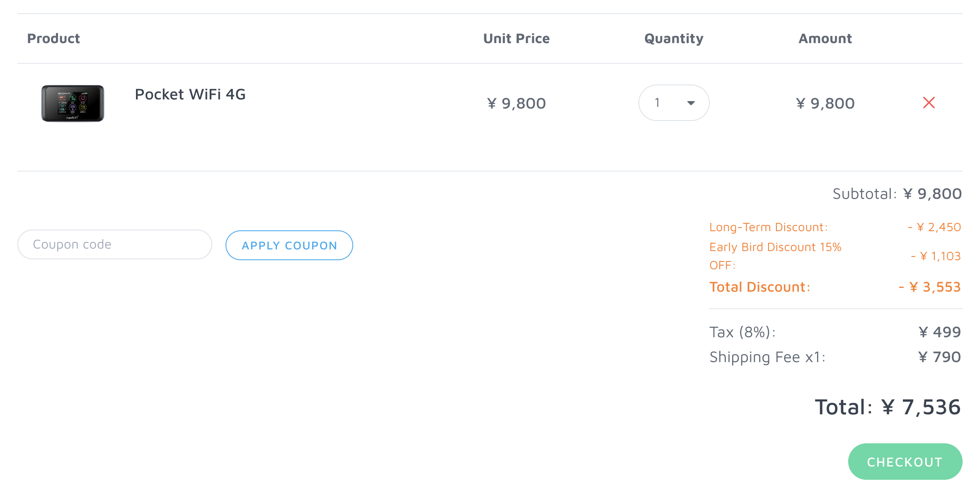The height and width of the screenshot is (498, 980).
Task: Click the Pocket WiFi device thumbnail
Action: [x=73, y=103]
